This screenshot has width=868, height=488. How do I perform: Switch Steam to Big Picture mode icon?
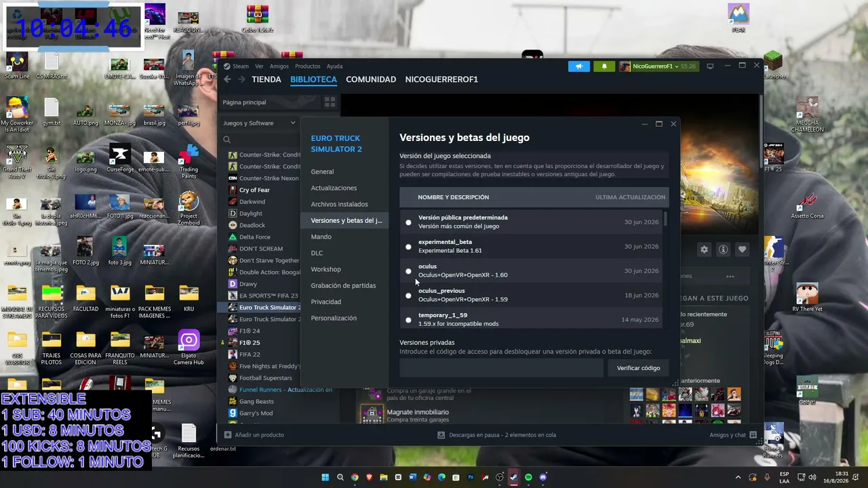[710, 66]
